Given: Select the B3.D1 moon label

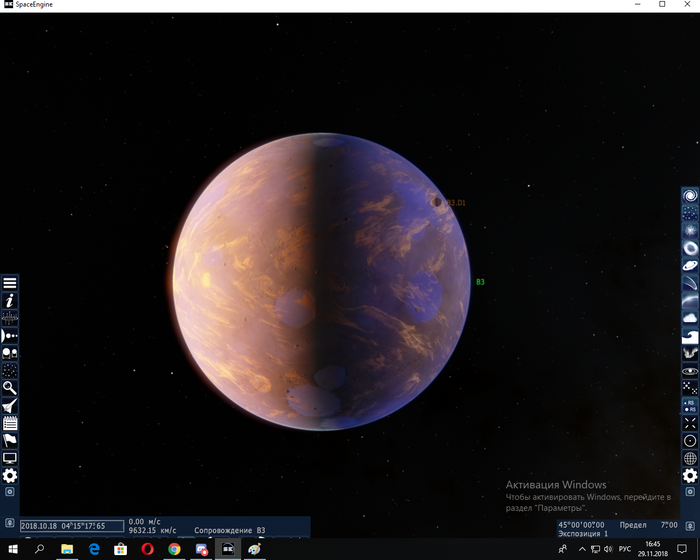Looking at the screenshot, I should [x=456, y=203].
